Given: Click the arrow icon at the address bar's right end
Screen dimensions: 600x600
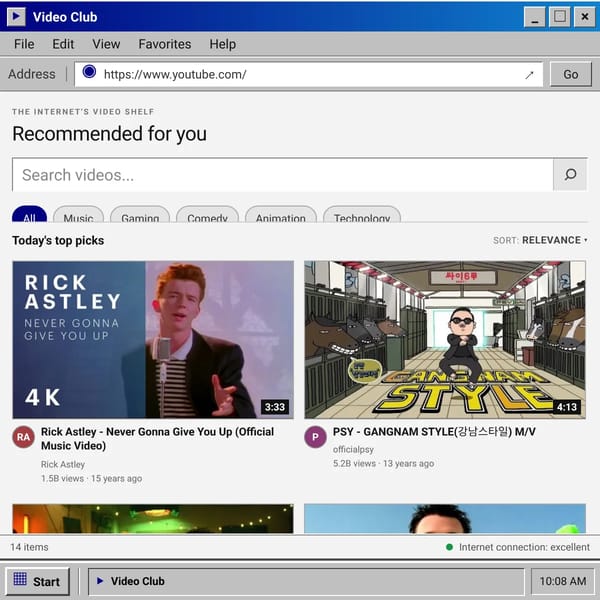Looking at the screenshot, I should click(x=529, y=75).
